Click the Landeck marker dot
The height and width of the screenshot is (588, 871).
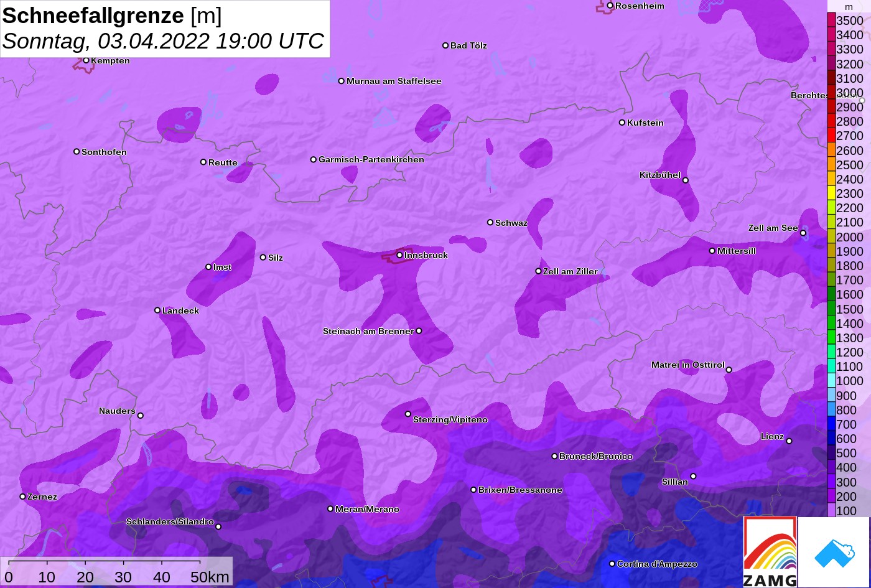coord(157,310)
